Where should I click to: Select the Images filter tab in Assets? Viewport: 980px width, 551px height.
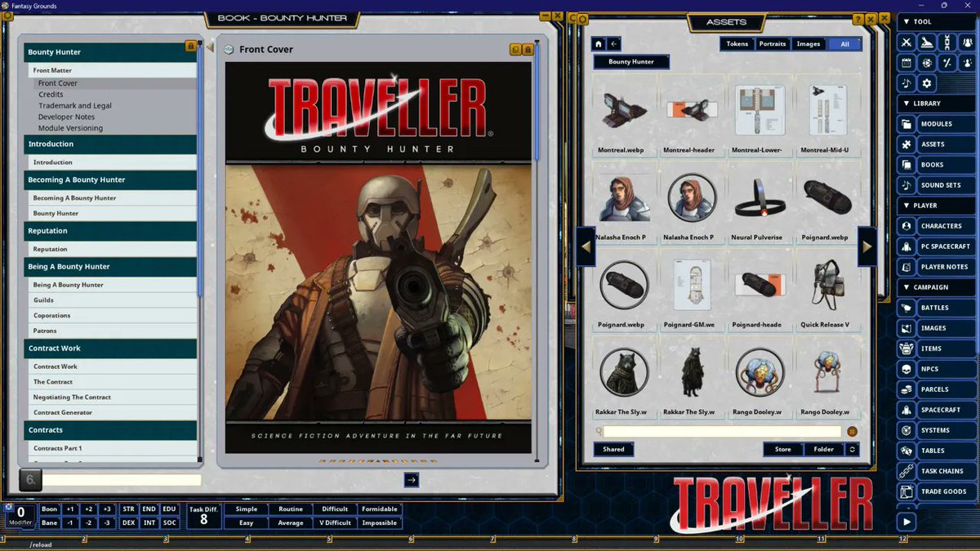point(808,44)
